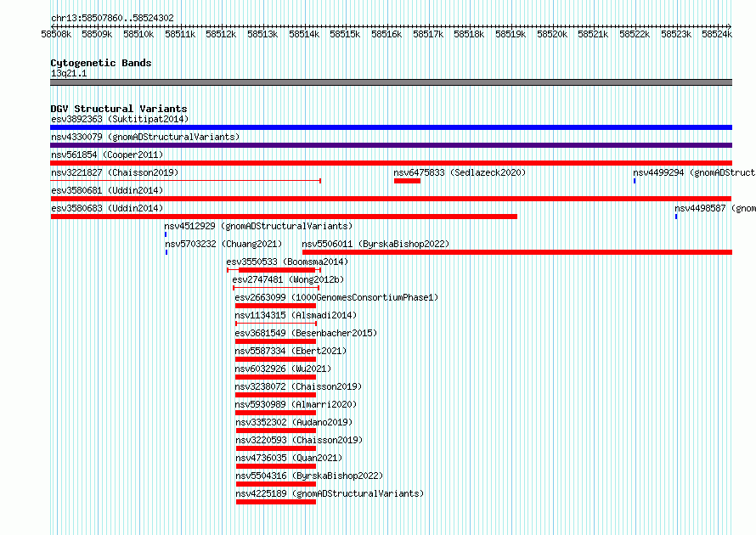Click the chr13:58507860..58524302 coordinate label
This screenshot has height=535, width=756.
112,18
